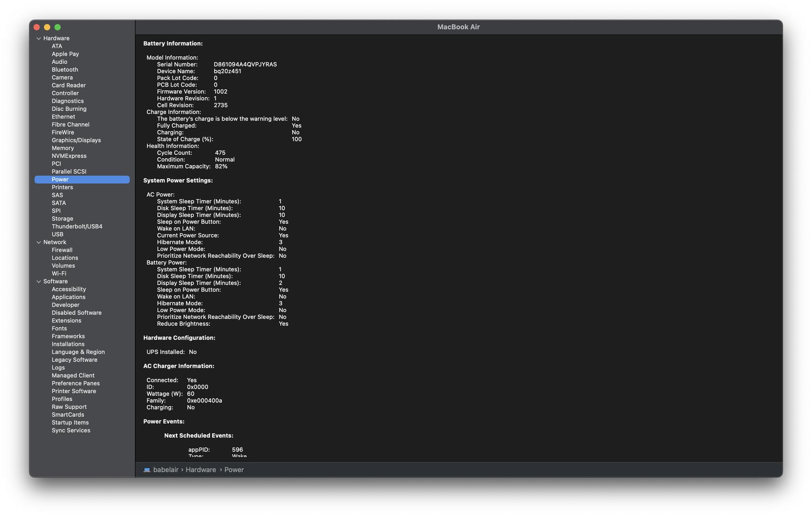
Task: Select Firewall under Network
Action: [62, 250]
